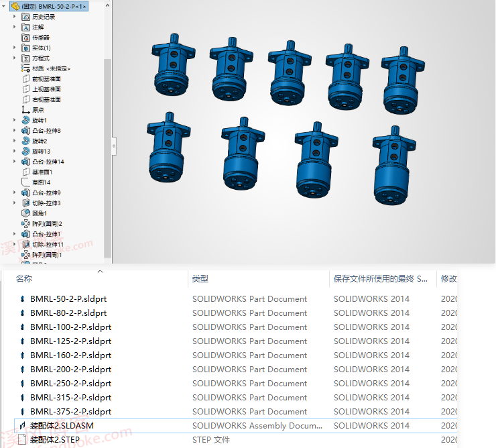496x448 pixels.
Task: Click the Circular Pattern 阵列(圆周)1 icon
Action: coord(25,255)
